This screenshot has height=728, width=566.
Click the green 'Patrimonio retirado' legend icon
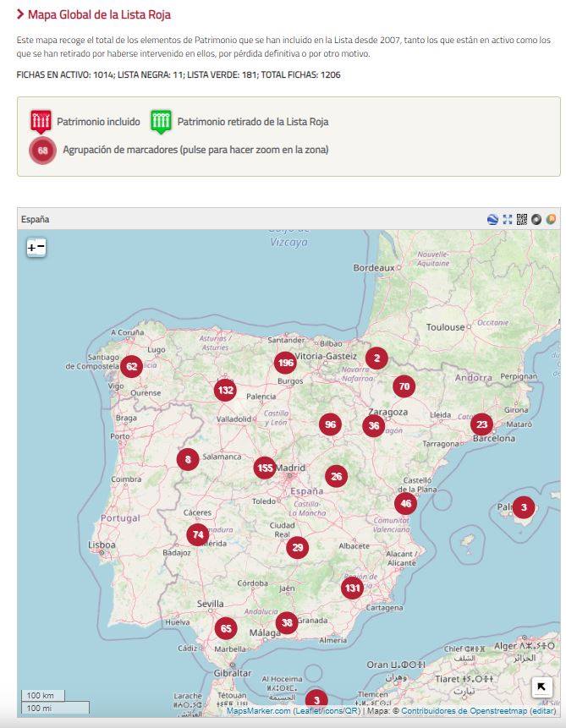(162, 122)
